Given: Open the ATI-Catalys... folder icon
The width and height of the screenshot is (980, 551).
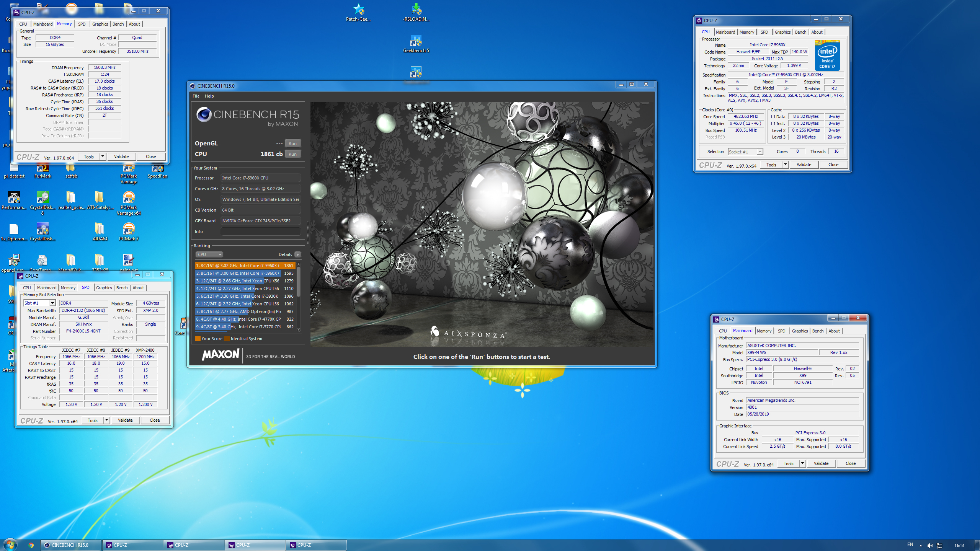Looking at the screenshot, I should tap(100, 201).
